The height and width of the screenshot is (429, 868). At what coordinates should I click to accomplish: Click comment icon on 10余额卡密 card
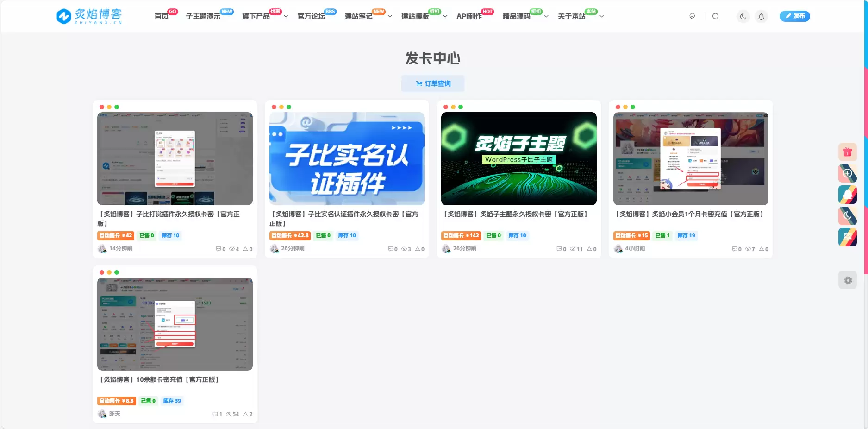coord(215,414)
